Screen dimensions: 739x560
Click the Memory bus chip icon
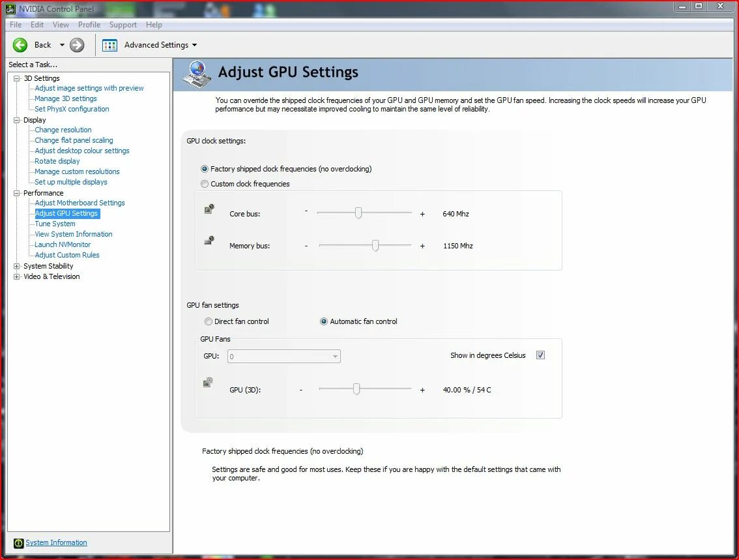[x=209, y=241]
